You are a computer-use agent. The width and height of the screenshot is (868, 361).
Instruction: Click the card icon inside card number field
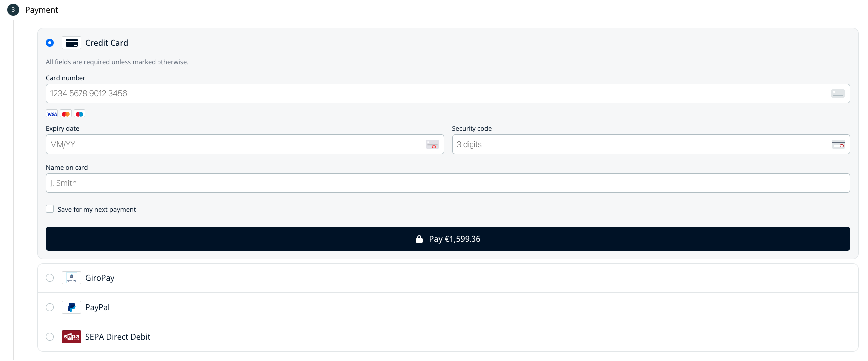pyautogui.click(x=838, y=93)
